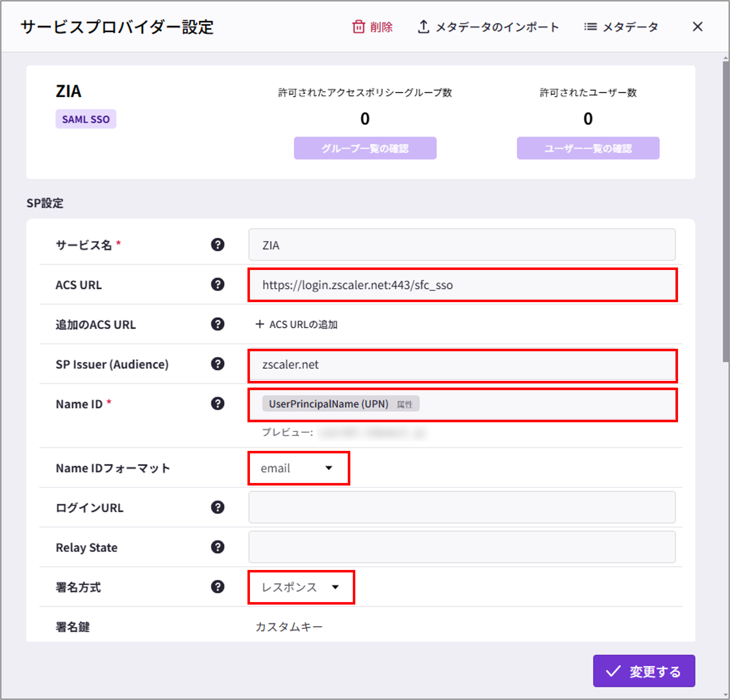Click the empty Relay State input field

tap(462, 547)
